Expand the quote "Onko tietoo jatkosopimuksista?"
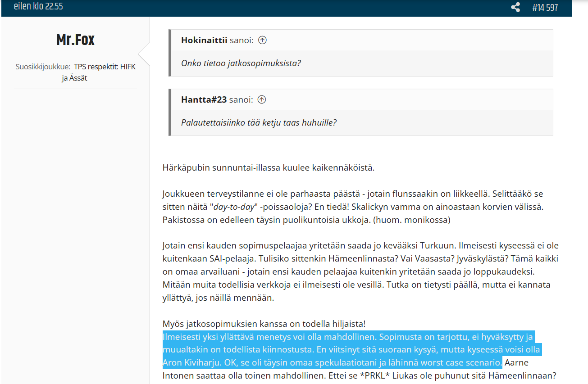Viewport: 588px width, 384px height. [241, 63]
